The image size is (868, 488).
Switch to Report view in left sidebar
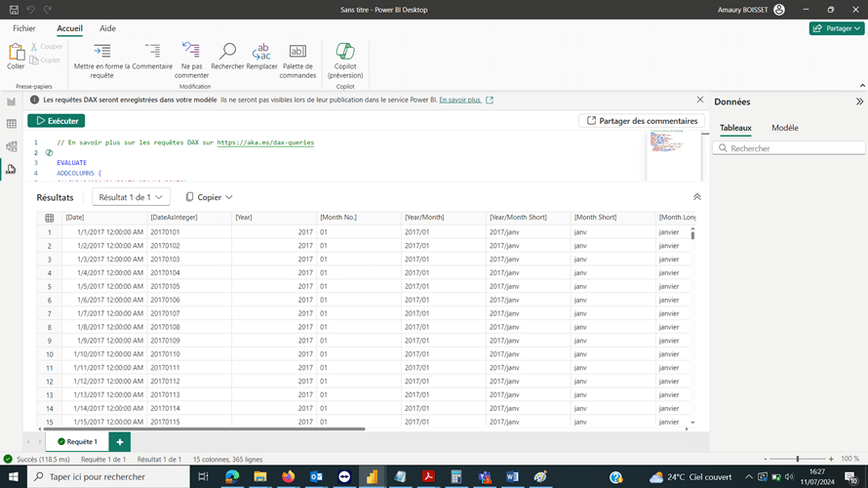click(x=11, y=102)
